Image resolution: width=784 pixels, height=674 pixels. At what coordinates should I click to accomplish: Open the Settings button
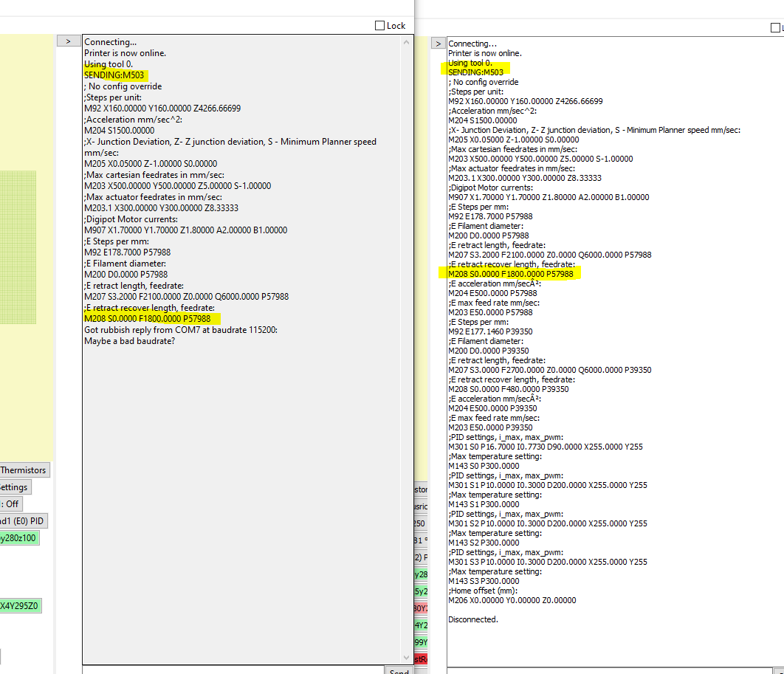pos(15,486)
